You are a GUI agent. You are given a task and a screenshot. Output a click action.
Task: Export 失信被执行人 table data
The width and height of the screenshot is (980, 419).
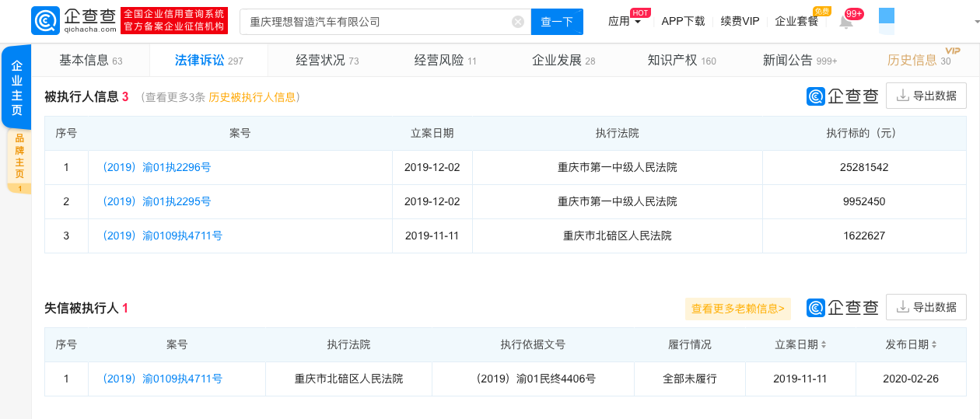(926, 307)
